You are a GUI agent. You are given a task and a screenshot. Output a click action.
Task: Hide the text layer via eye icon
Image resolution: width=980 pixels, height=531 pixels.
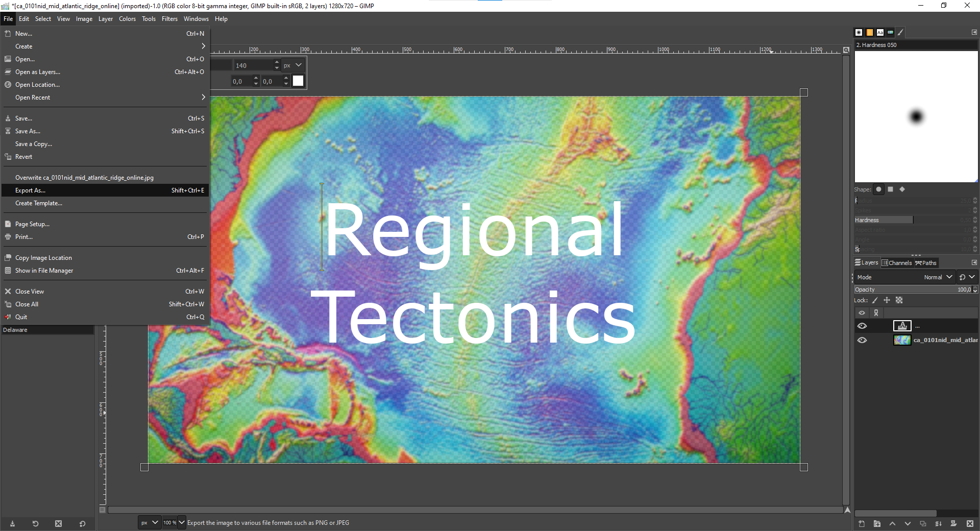(862, 326)
